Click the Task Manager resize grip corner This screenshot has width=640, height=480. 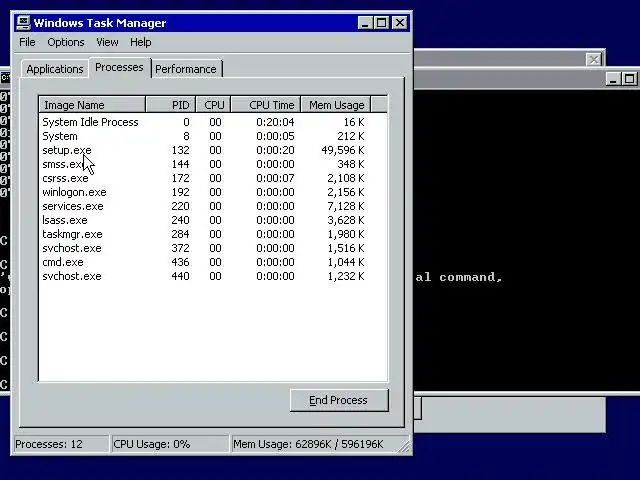[404, 447]
